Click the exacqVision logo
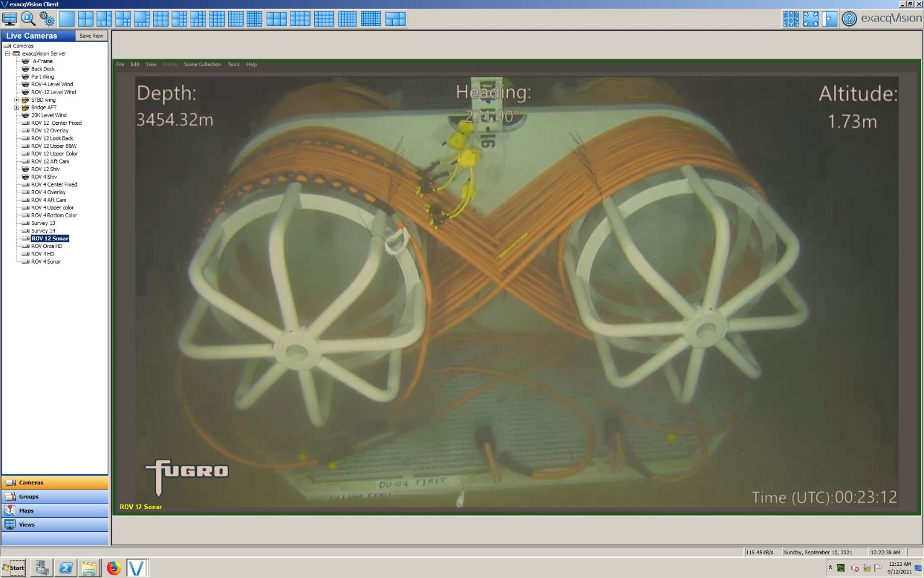The width and height of the screenshot is (924, 578). 891,18
